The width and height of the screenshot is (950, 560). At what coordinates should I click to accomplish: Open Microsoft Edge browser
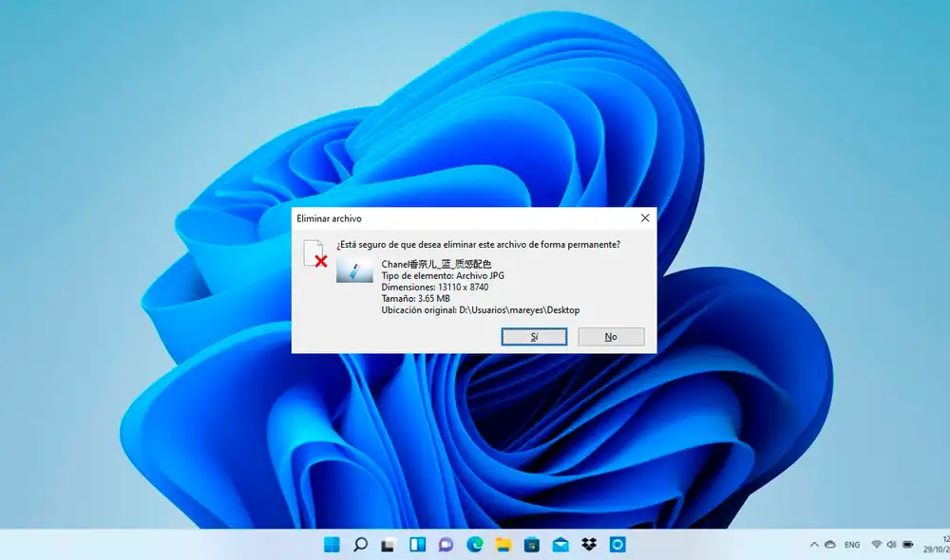474,545
